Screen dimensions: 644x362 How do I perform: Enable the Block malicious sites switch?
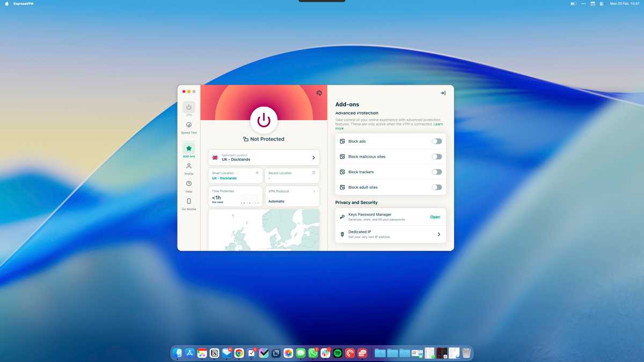click(437, 157)
